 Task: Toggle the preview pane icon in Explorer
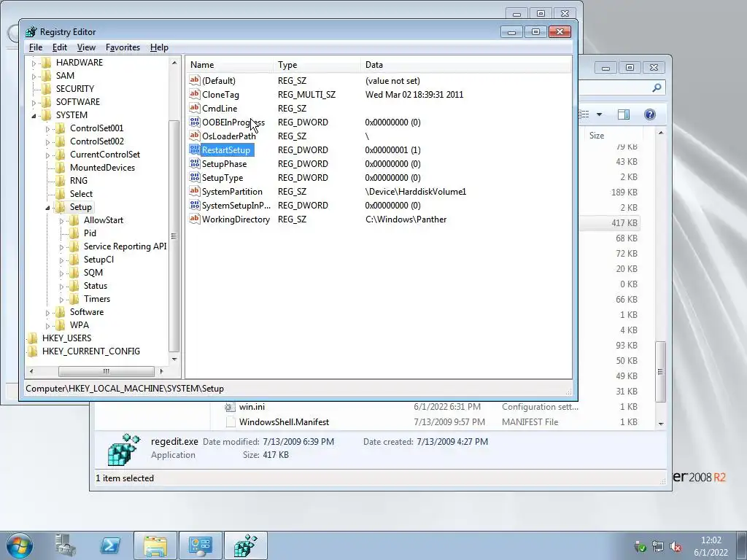coord(623,114)
